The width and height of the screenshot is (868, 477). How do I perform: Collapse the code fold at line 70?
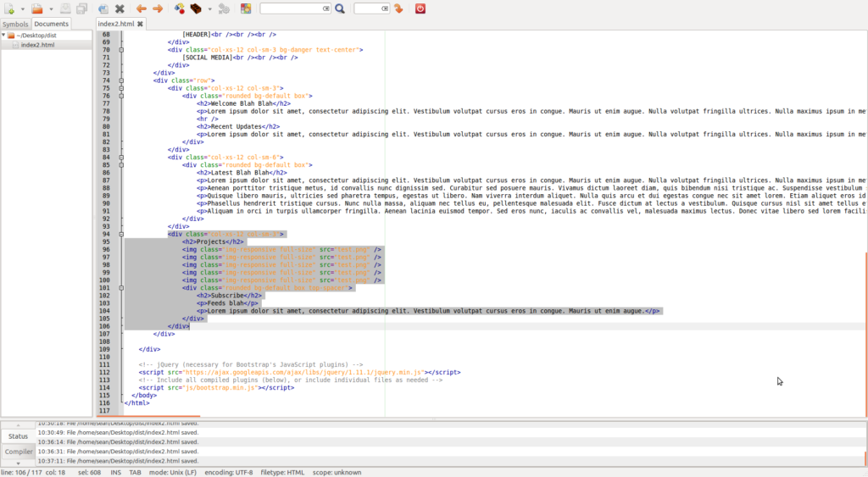121,50
